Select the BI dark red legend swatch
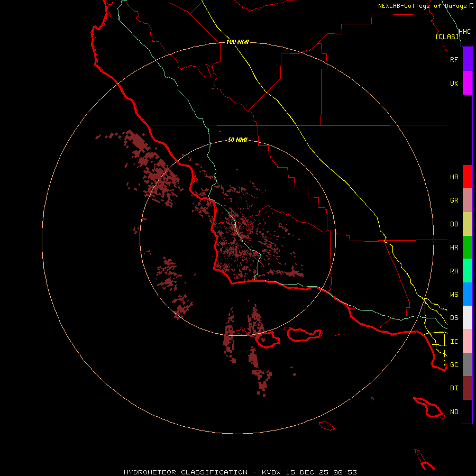Viewport: 476px width, 476px height. (x=467, y=388)
